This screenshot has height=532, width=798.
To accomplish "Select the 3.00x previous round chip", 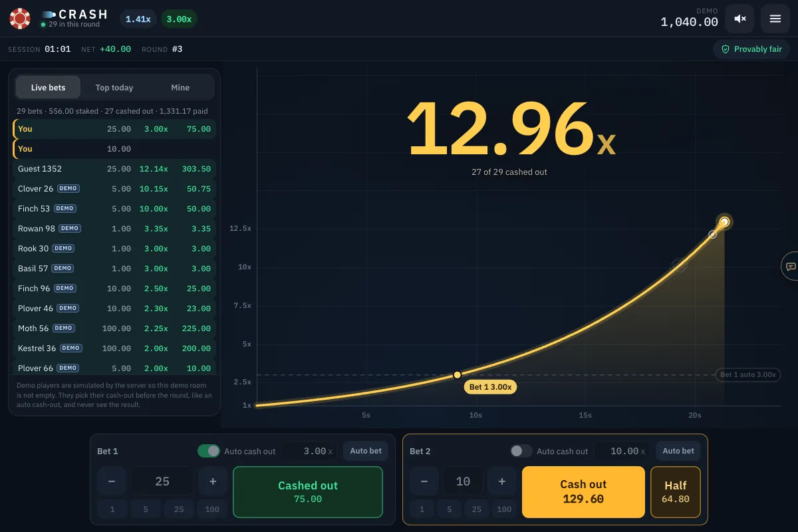I will (179, 19).
